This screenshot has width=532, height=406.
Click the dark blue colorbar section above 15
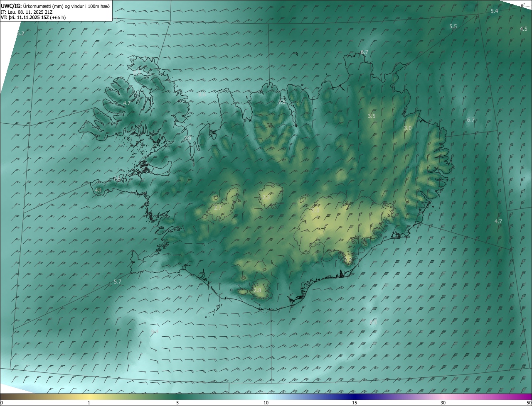(355, 396)
